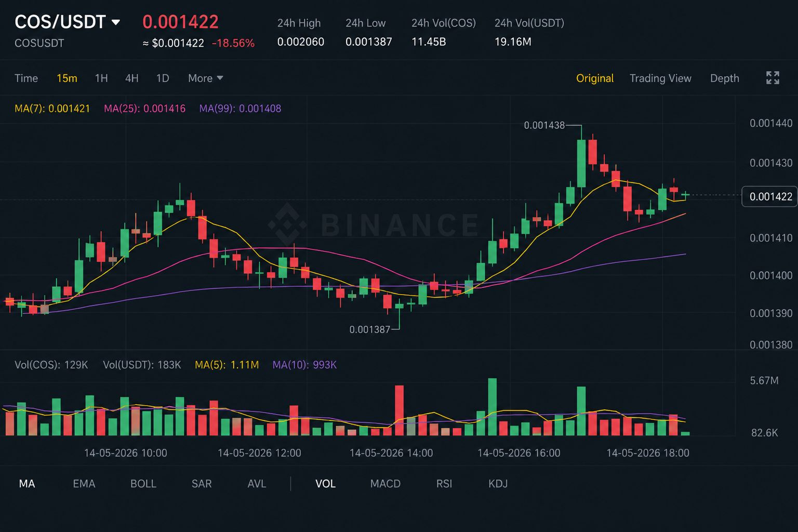Click the 14-05-2026 18:00 time label

pyautogui.click(x=648, y=453)
